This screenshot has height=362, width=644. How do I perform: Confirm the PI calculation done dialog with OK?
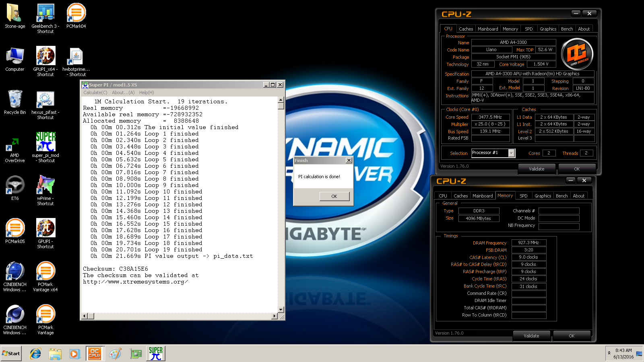tap(334, 196)
